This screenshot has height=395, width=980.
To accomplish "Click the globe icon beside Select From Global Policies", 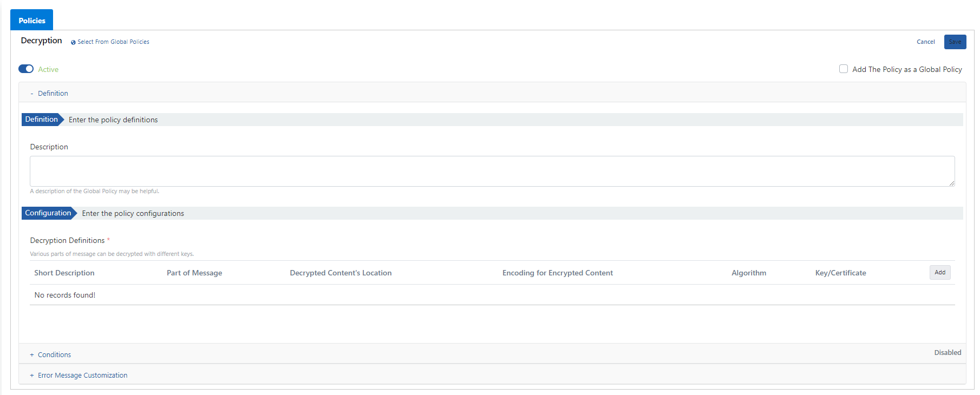I will coord(73,42).
